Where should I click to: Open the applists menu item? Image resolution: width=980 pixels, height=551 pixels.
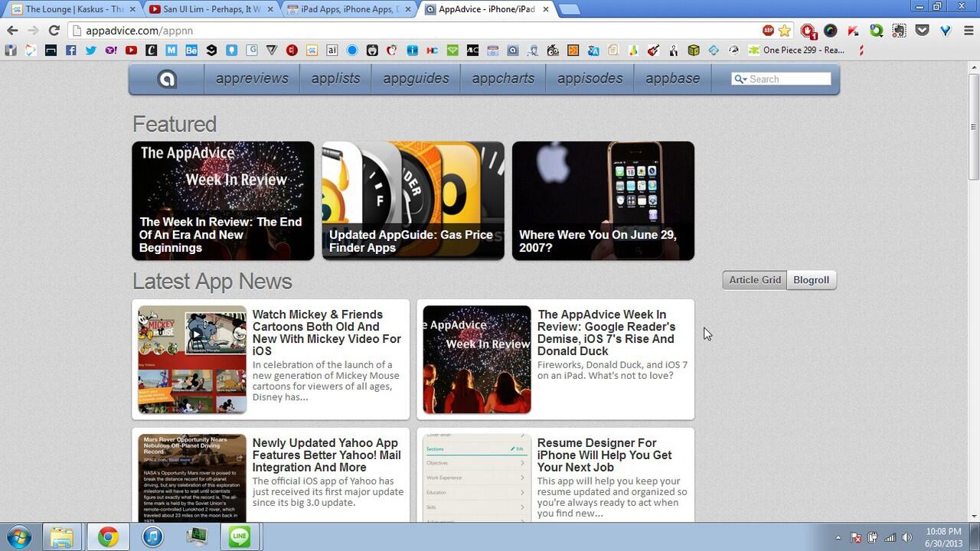coord(335,79)
